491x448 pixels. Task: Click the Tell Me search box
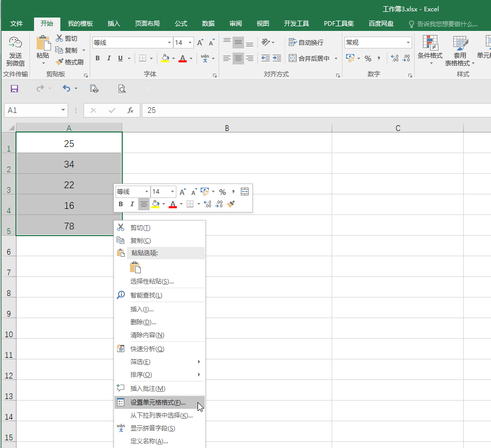pyautogui.click(x=444, y=24)
